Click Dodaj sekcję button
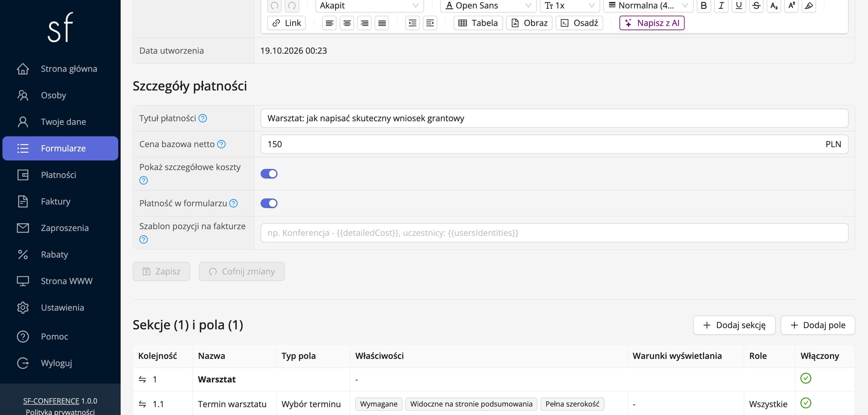868x415 pixels. (x=734, y=325)
